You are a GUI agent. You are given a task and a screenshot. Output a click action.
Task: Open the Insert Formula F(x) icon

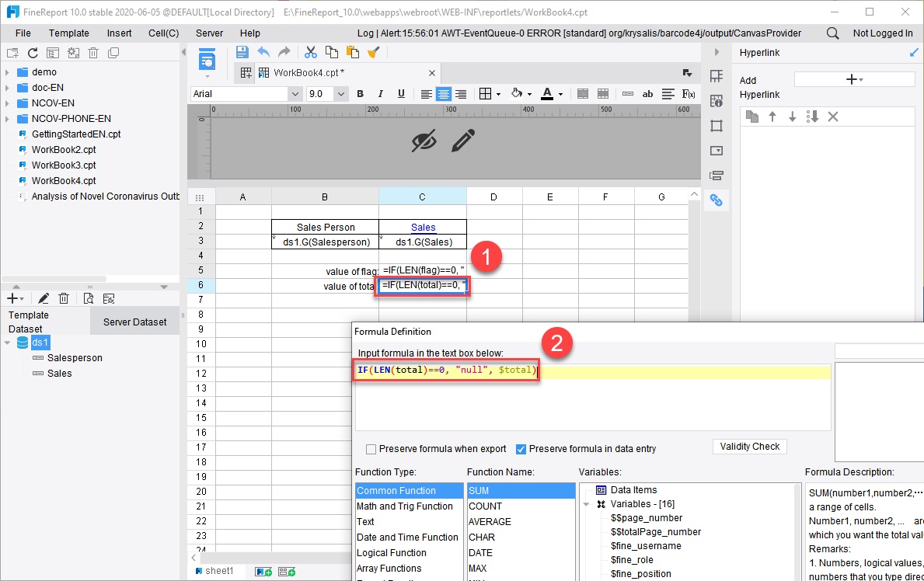pos(690,93)
